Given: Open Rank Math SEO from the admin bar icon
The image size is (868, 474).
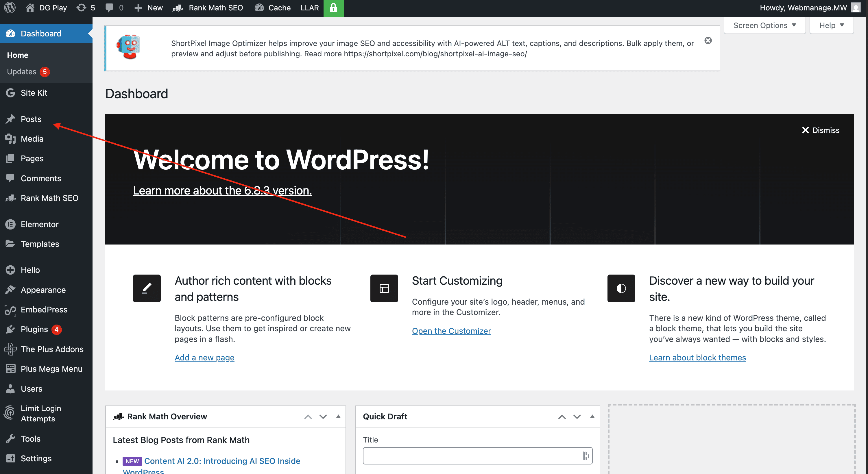Looking at the screenshot, I should coord(177,8).
